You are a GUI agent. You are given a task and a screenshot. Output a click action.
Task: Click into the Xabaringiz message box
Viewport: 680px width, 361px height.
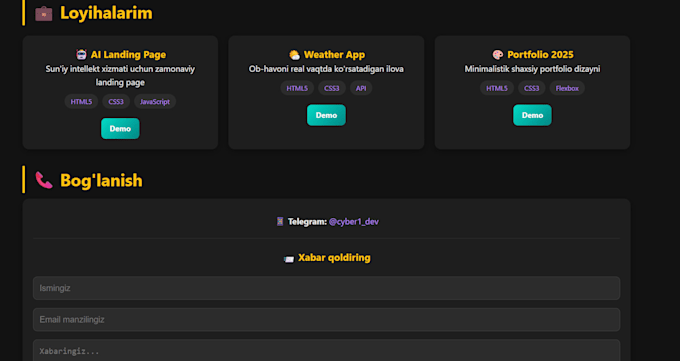(x=327, y=351)
